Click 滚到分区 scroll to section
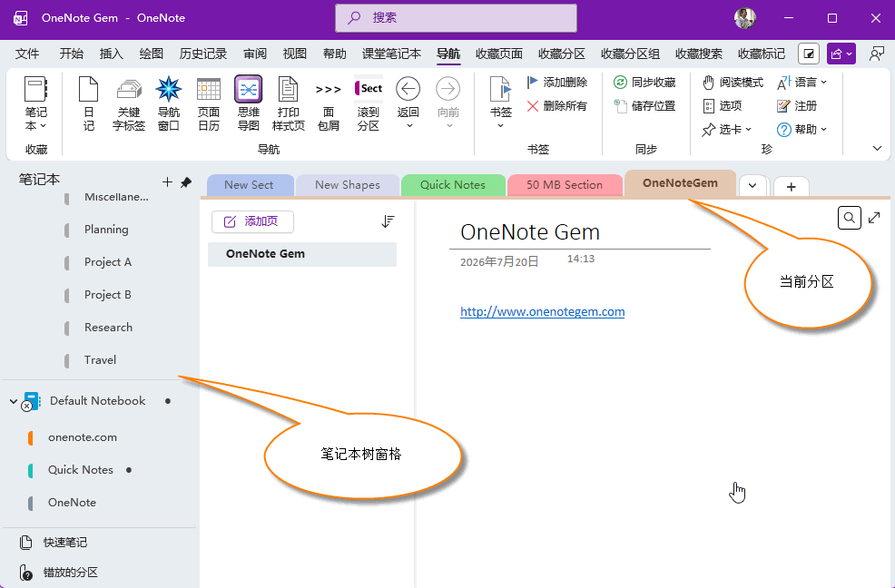The width and height of the screenshot is (895, 588). click(369, 104)
